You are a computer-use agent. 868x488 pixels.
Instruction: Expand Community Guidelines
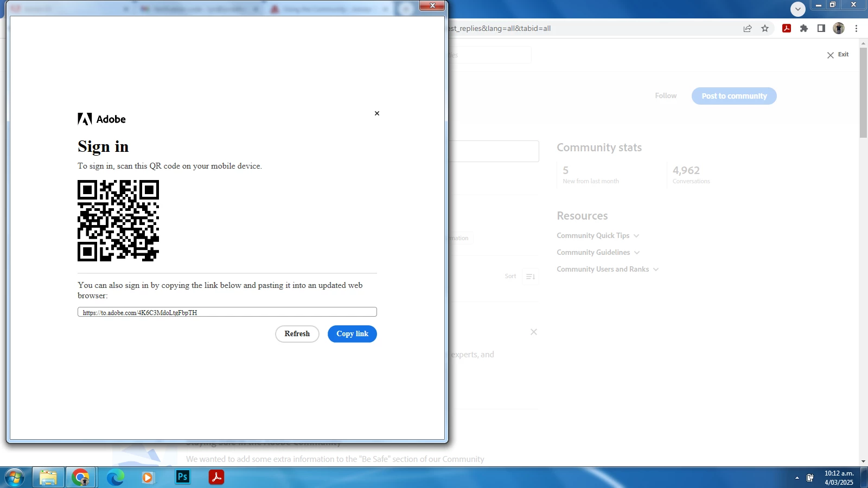tap(598, 253)
